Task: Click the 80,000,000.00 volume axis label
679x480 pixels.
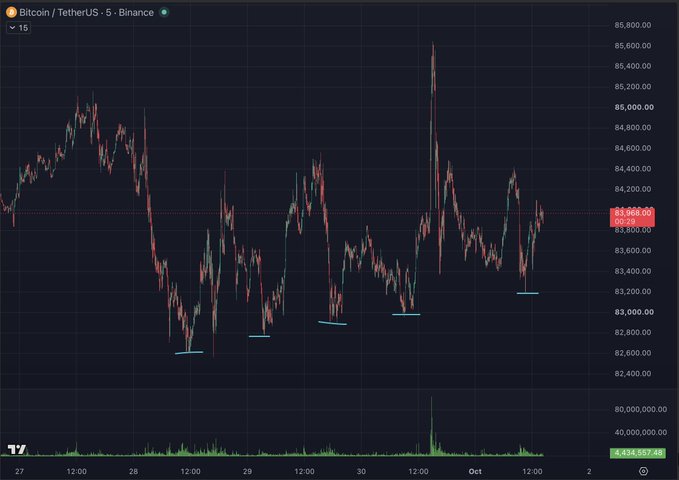Action: (640, 409)
